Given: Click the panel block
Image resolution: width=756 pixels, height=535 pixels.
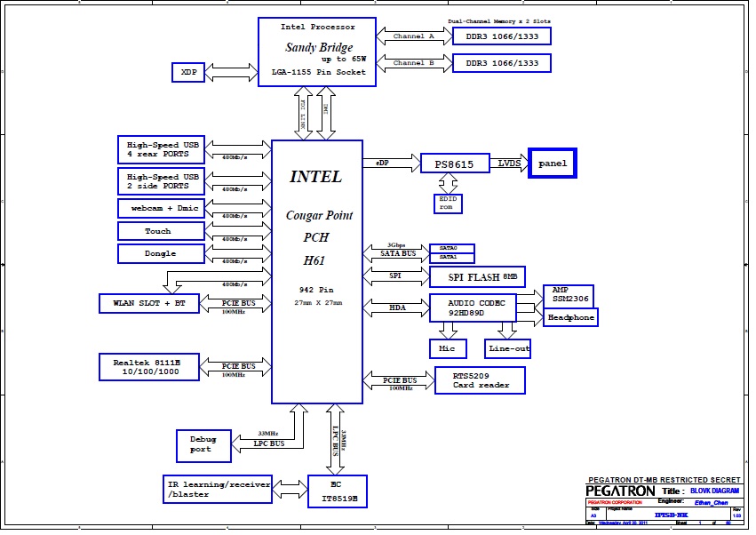Looking at the screenshot, I should pyautogui.click(x=553, y=163).
